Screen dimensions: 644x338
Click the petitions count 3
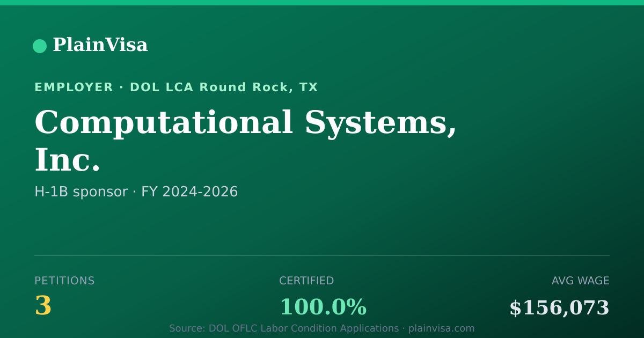click(x=43, y=307)
